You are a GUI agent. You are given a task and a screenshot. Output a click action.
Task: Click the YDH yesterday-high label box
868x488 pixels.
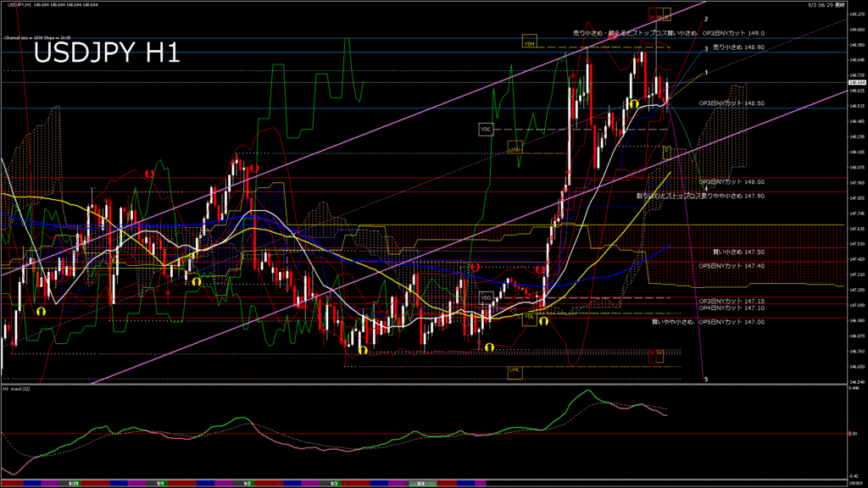529,42
